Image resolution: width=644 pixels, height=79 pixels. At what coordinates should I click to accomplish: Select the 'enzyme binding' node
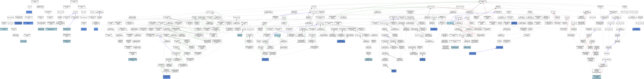tap(10, 17)
